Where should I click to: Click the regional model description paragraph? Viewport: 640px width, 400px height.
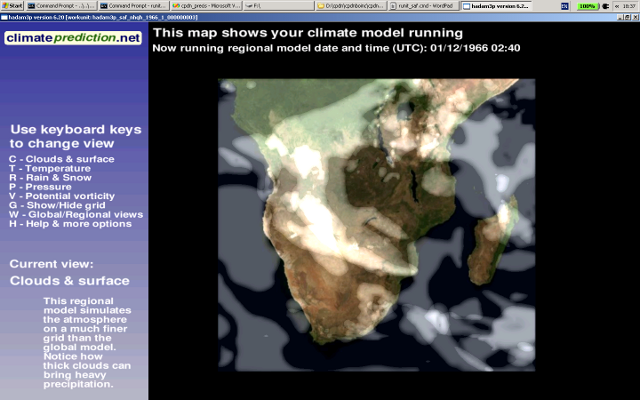point(87,342)
